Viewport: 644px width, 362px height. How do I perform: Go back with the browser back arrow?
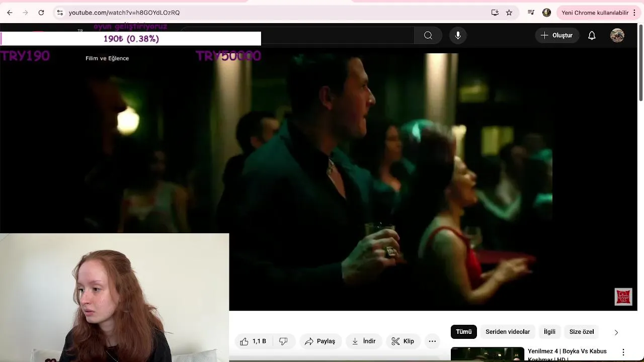click(x=10, y=13)
